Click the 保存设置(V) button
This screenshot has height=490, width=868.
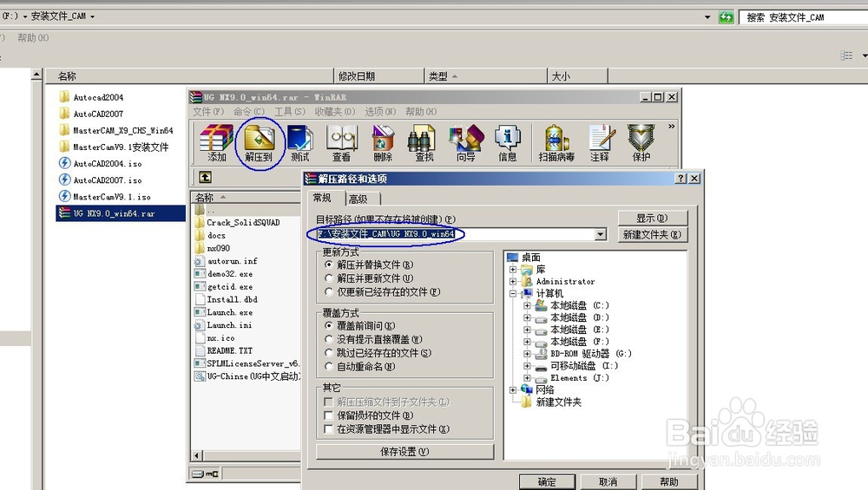(404, 452)
